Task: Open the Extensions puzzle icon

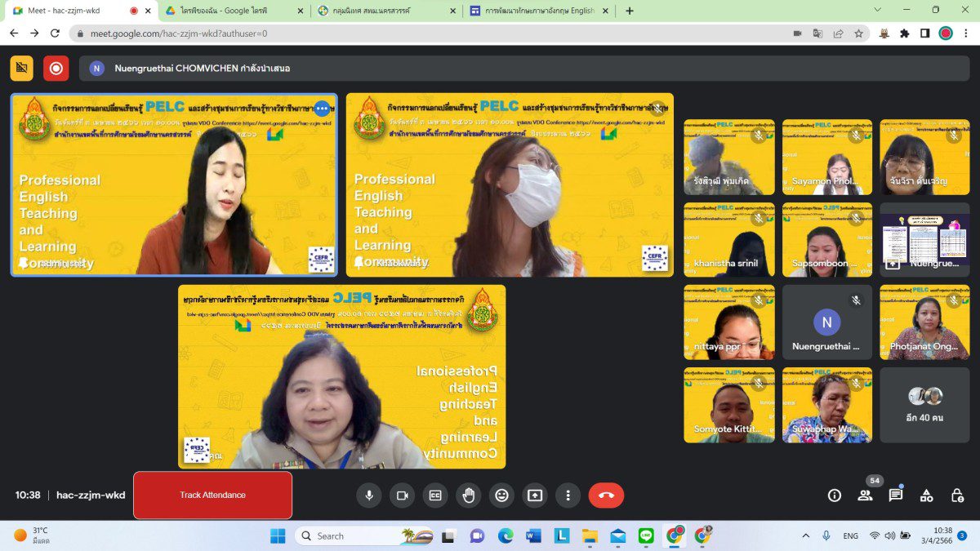Action: pos(904,33)
